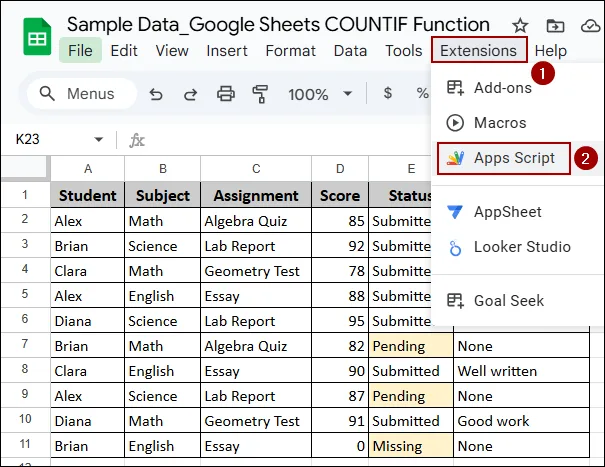
Task: Select column B header
Action: point(162,169)
